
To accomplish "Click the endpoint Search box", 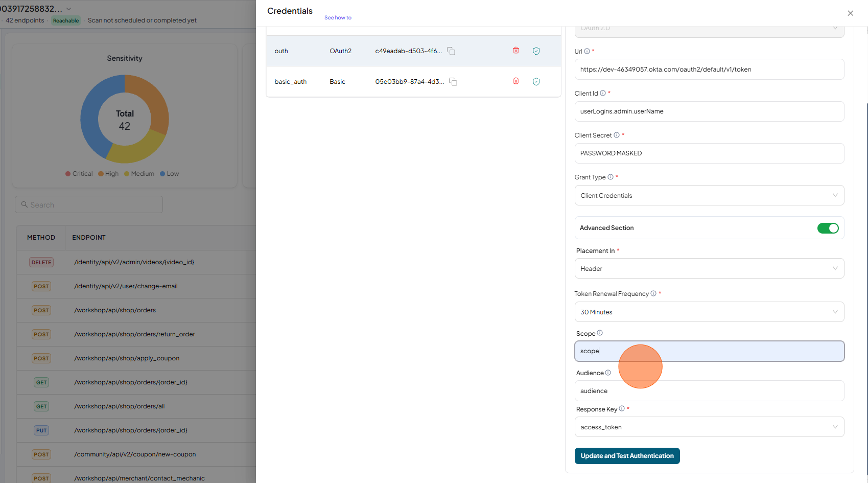I will tap(89, 204).
